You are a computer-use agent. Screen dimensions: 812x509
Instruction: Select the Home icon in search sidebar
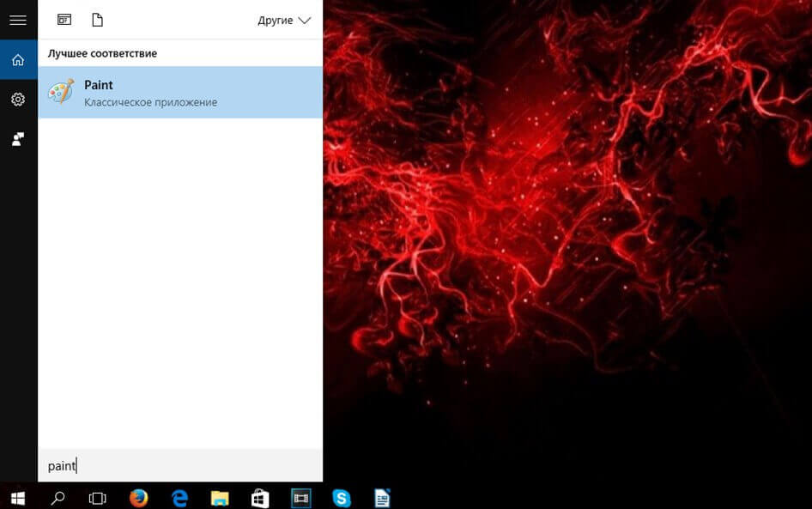18,60
